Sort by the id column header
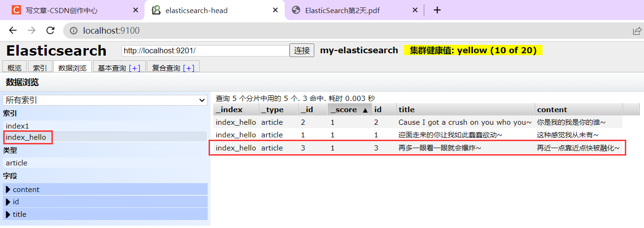 pyautogui.click(x=384, y=110)
